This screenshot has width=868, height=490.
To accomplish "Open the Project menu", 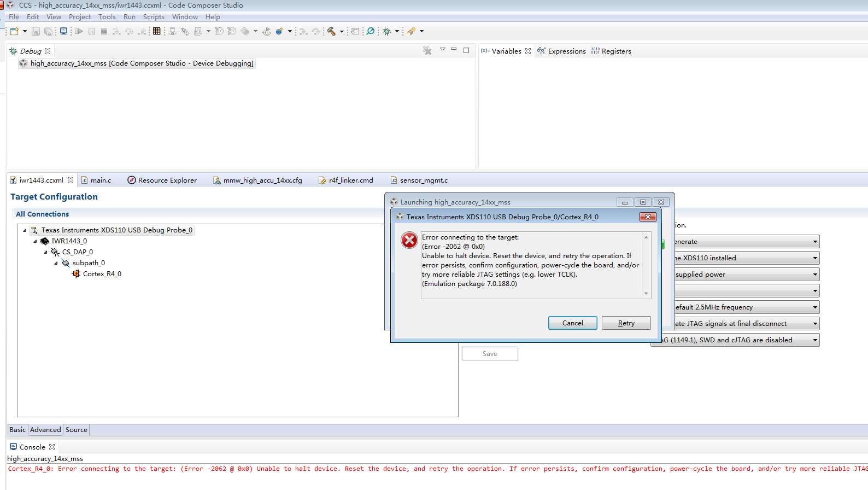I will 80,17.
